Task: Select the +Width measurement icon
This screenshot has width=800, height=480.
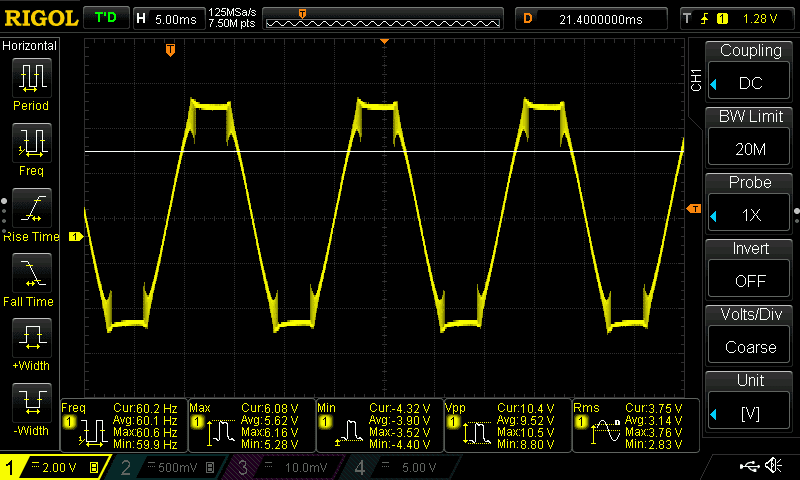Action: [x=32, y=337]
